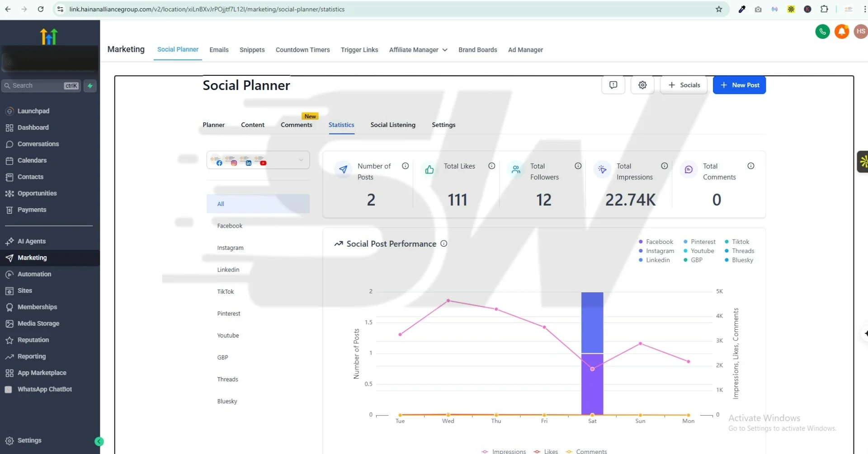Screen dimensions: 868x454
Task: Click the green phone call icon
Action: 822,32
